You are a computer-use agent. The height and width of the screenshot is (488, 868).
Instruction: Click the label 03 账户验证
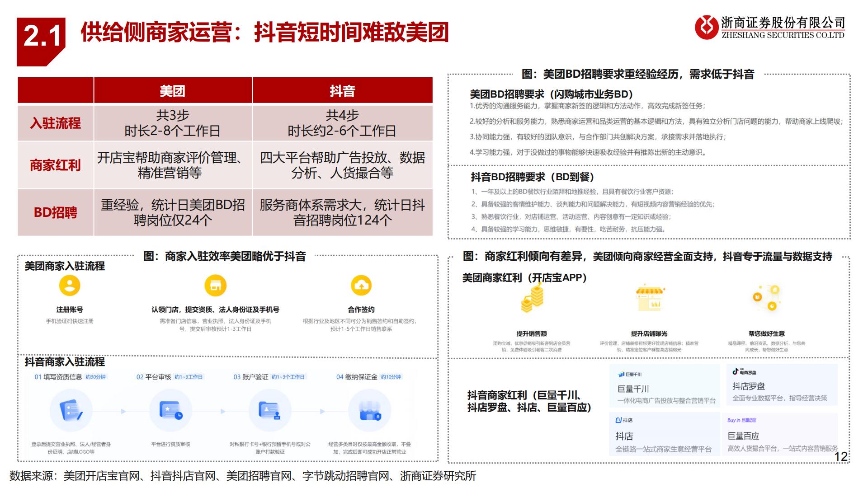tap(251, 377)
